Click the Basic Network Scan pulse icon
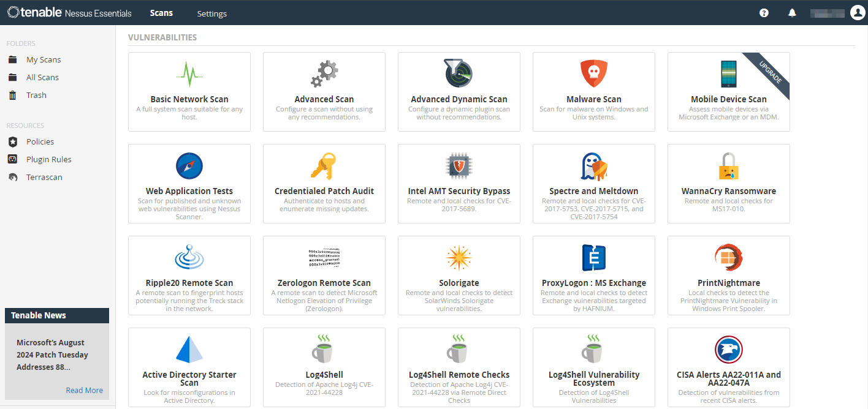This screenshot has width=868, height=409. click(189, 74)
